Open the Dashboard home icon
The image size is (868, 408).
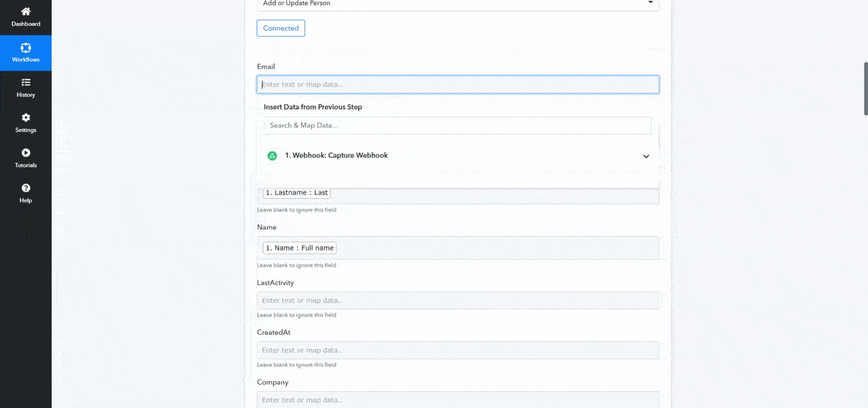[26, 12]
